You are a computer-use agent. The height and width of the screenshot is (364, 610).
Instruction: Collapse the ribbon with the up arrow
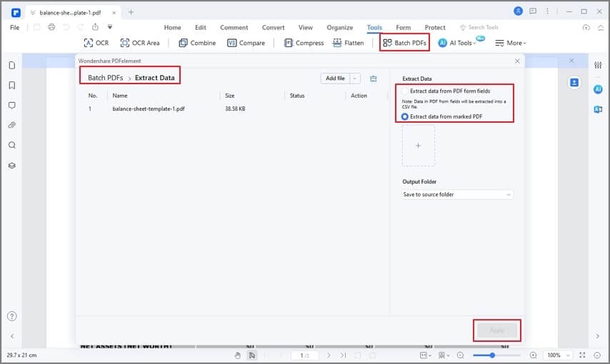pyautogui.click(x=601, y=27)
